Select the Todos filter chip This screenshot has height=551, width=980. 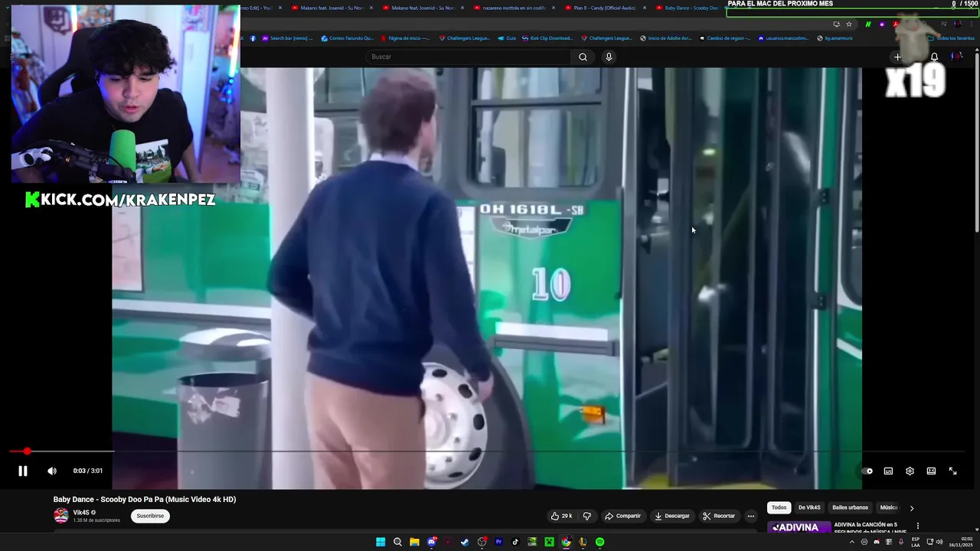pos(779,507)
